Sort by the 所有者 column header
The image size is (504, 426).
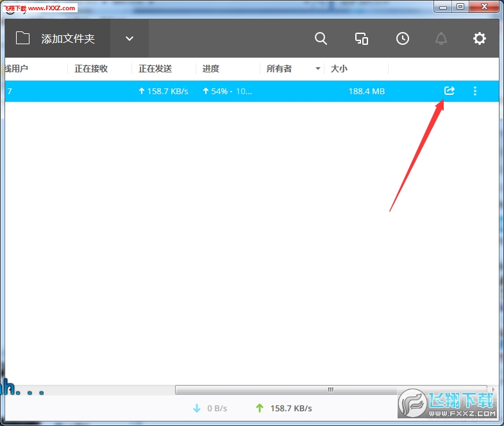pos(279,69)
